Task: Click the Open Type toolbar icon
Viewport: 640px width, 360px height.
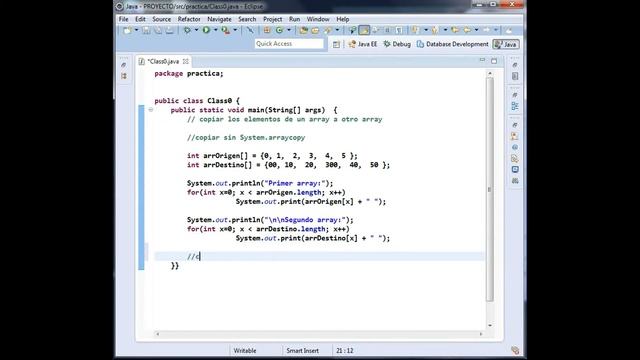Action: 303,30
